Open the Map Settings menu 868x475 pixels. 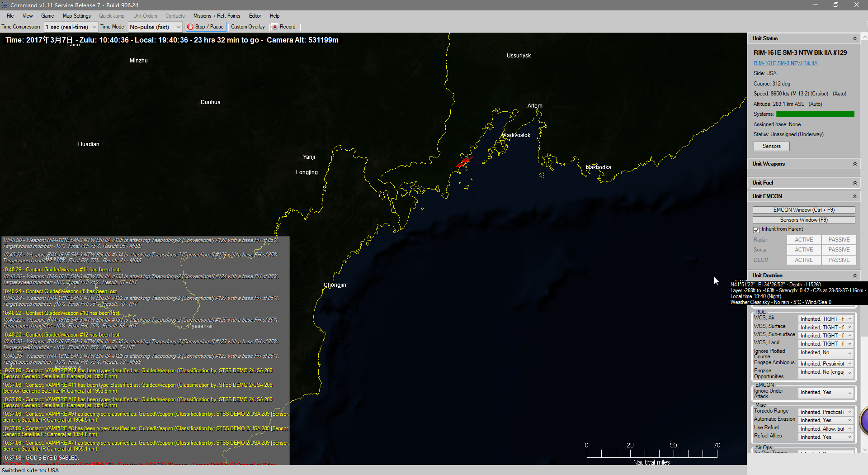click(76, 16)
